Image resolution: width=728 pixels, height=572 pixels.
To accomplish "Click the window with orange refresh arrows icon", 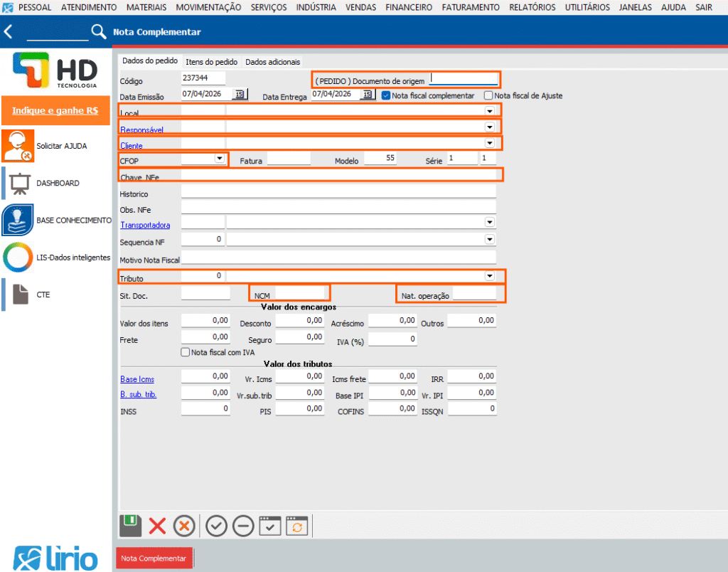I will (296, 526).
